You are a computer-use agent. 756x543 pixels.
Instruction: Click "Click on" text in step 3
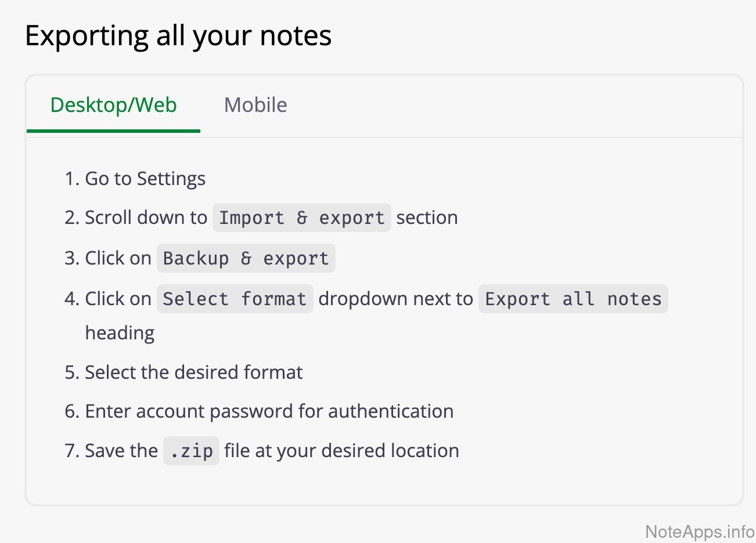pos(118,258)
